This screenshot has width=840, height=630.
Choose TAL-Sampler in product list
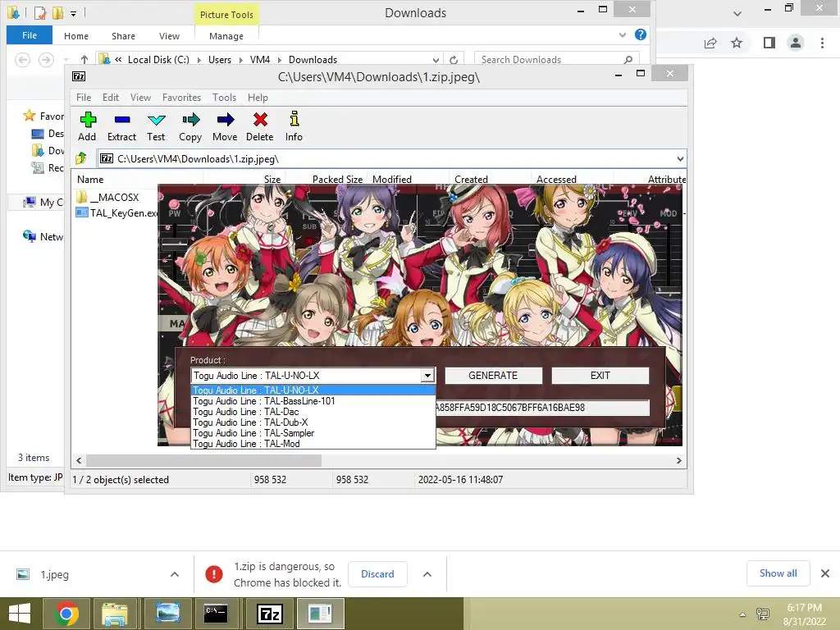coord(313,433)
